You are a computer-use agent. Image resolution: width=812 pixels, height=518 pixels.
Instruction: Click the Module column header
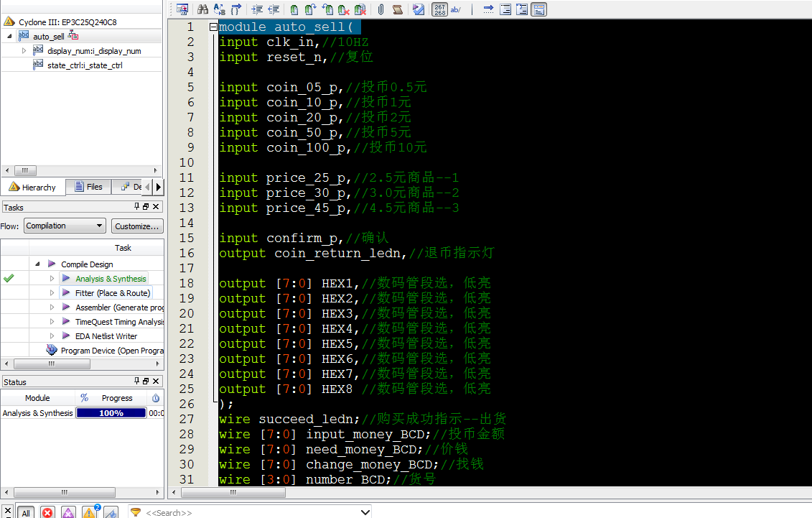(37, 398)
